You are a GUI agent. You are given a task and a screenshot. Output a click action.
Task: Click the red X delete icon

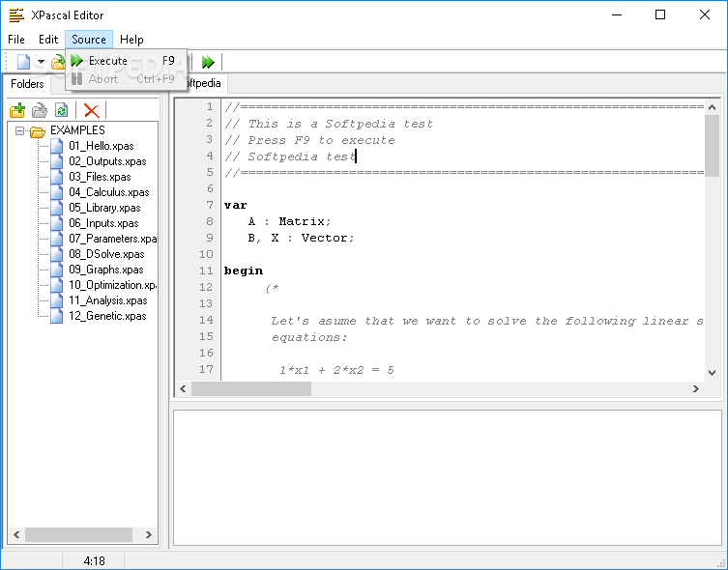(91, 110)
